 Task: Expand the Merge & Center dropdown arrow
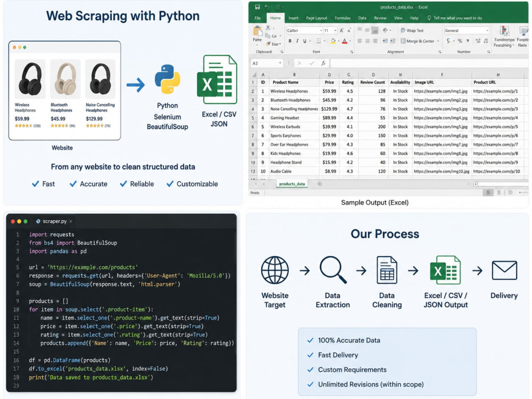pyautogui.click(x=438, y=41)
